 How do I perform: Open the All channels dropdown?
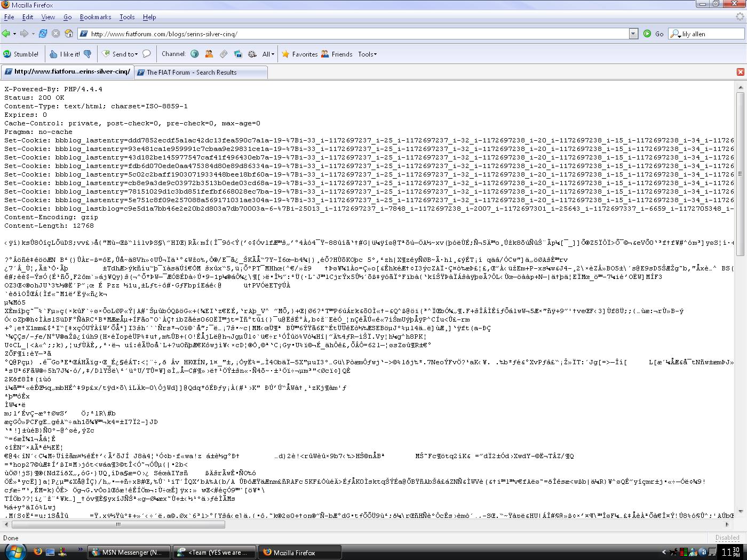[268, 54]
